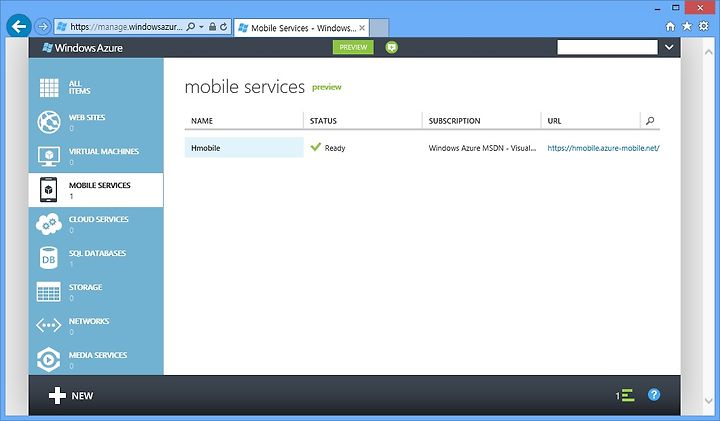
Task: Sort by the NAME column header
Action: tap(202, 121)
